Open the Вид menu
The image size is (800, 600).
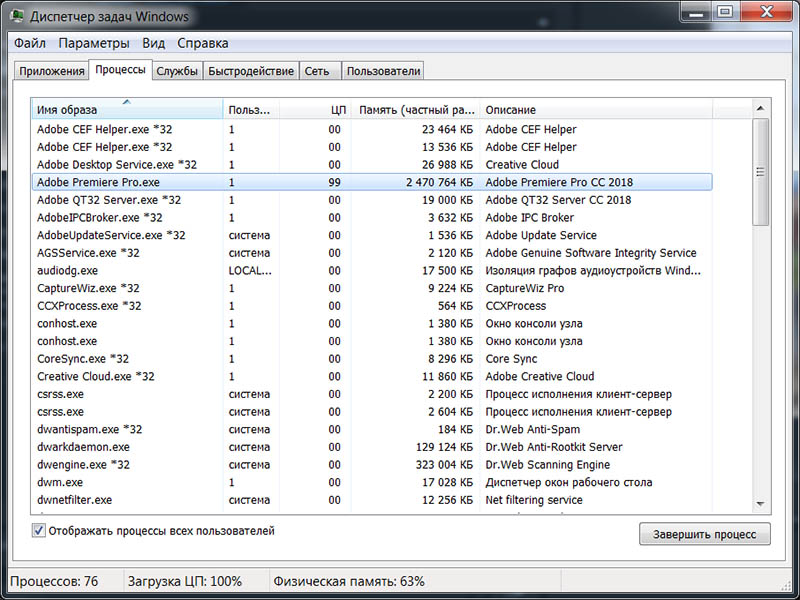[154, 43]
